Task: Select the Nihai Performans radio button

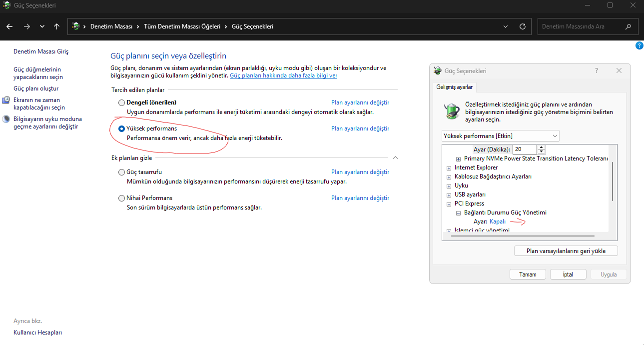Action: coord(121,198)
